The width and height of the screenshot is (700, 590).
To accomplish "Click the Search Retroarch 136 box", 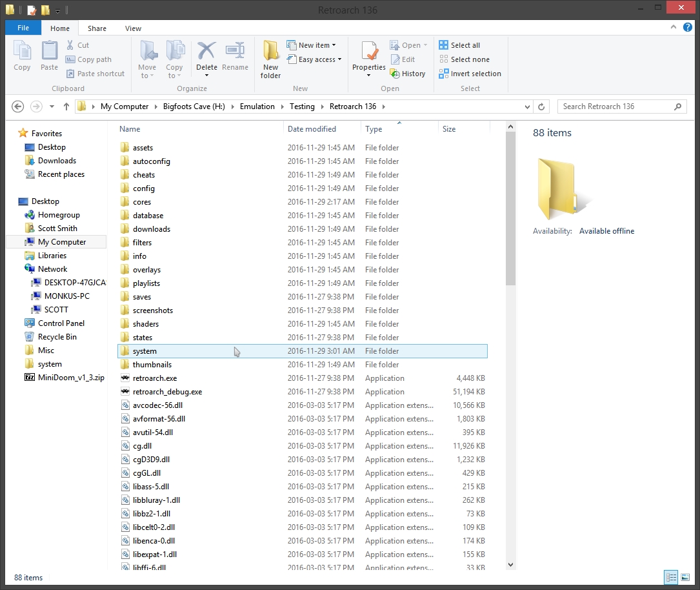I will 615,107.
